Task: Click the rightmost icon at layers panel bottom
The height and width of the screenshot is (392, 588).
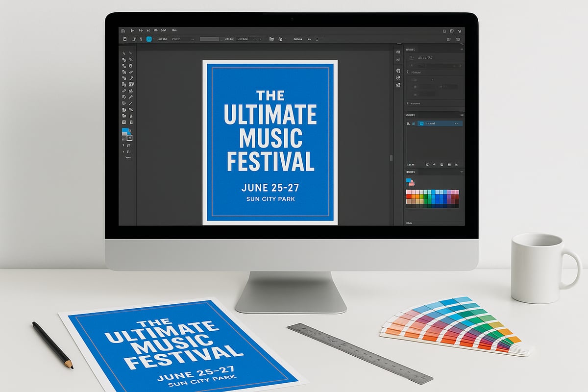Action: tap(456, 165)
